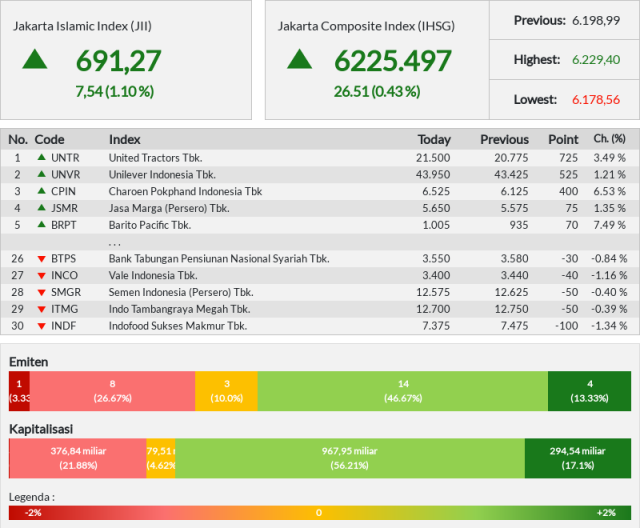640x528 pixels.
Task: Select the dark red Emiten segment with 1
Action: click(19, 391)
